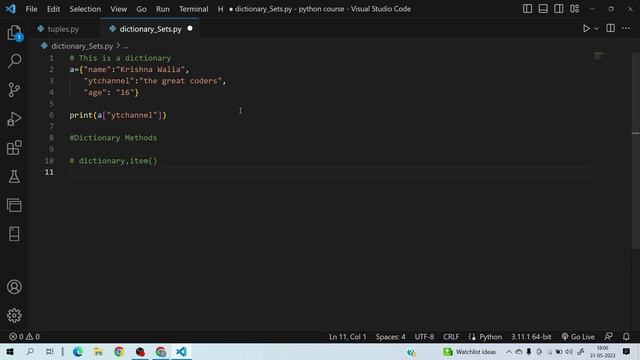Viewport: 640px width, 360px height.
Task: Close unsaved dictionary_Sets.py tab dot
Action: tap(190, 29)
